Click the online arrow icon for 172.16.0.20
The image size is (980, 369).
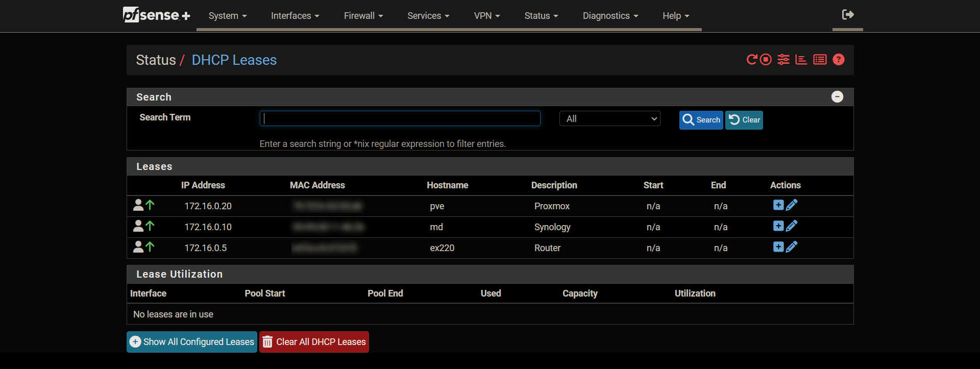coord(150,205)
